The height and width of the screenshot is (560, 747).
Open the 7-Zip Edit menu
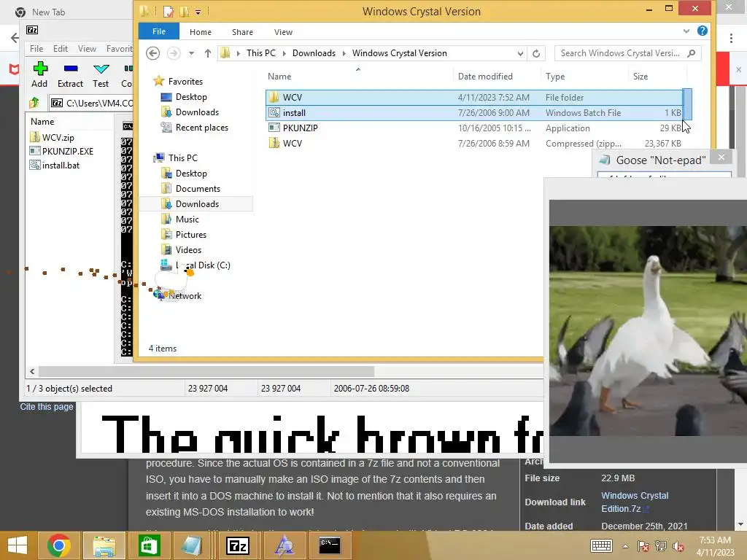[60, 49]
